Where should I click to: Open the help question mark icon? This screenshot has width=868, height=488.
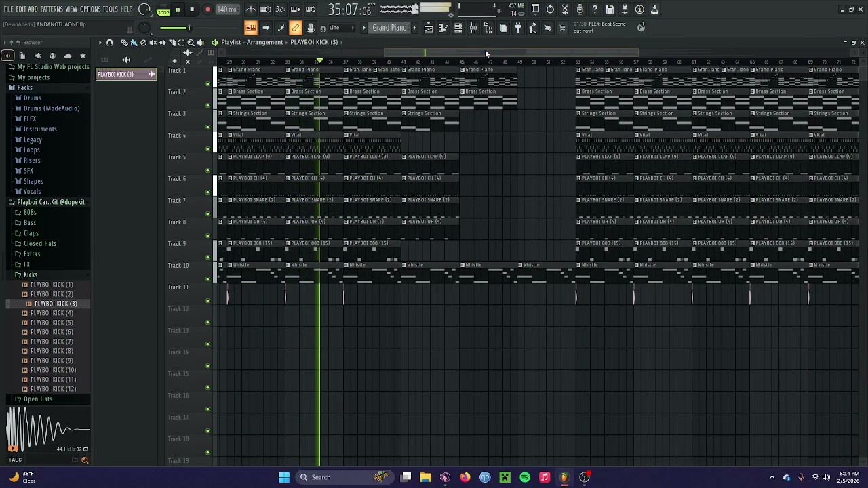point(595,9)
